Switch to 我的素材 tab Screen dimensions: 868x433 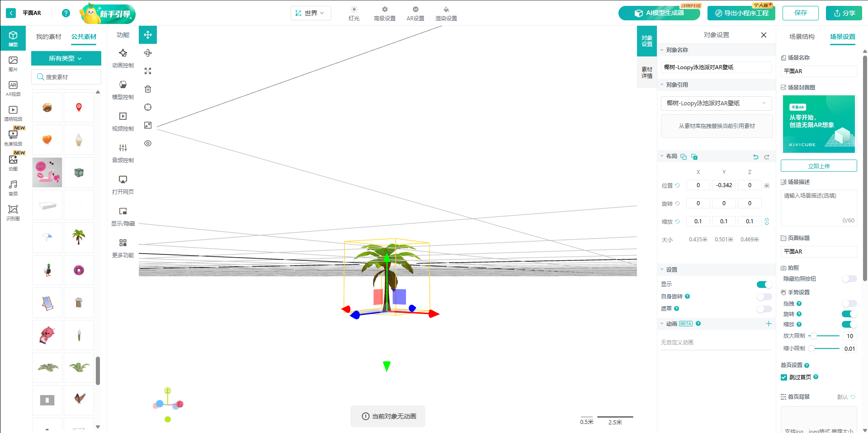tap(48, 37)
